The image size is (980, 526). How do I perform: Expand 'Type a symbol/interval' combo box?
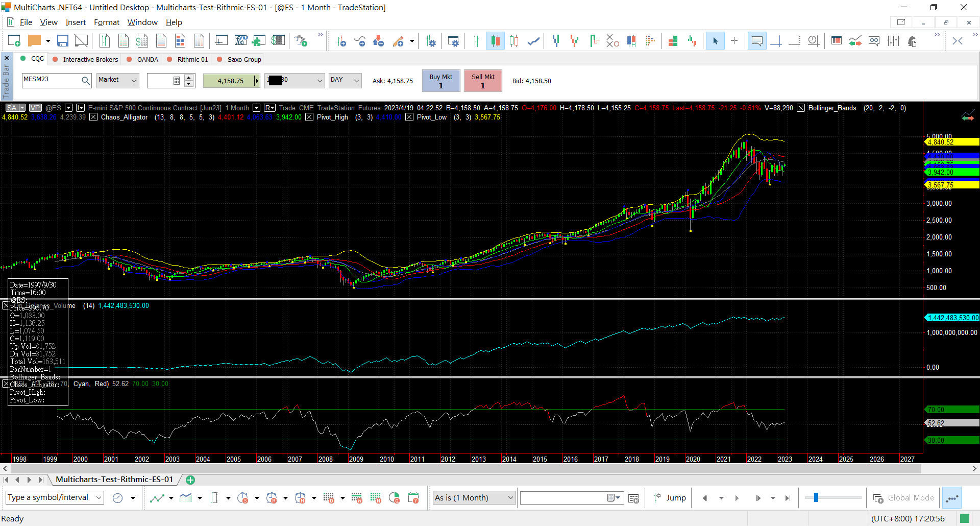(x=99, y=497)
